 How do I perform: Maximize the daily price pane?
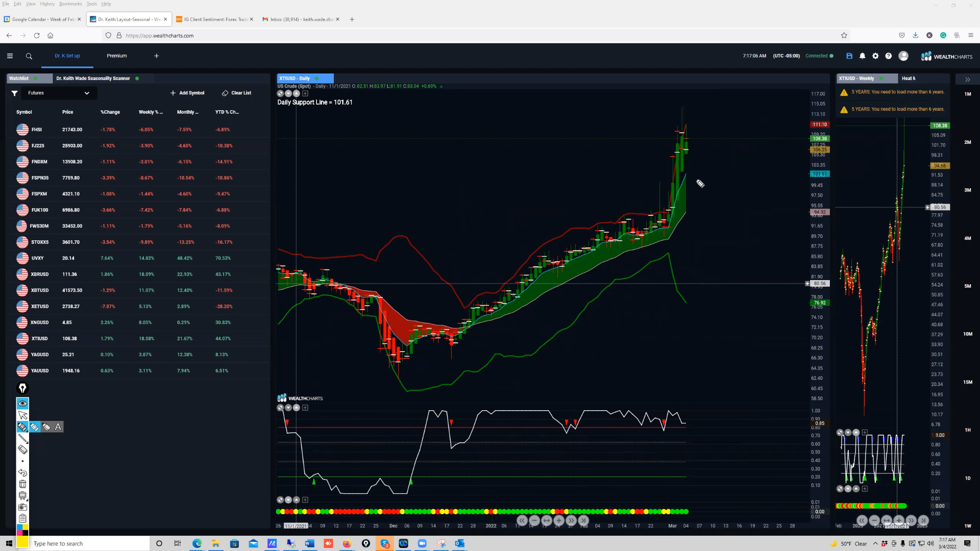point(280,93)
